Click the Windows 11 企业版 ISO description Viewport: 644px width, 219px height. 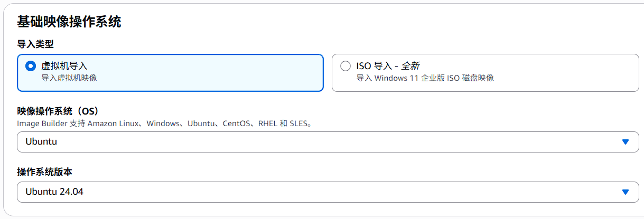(425, 78)
